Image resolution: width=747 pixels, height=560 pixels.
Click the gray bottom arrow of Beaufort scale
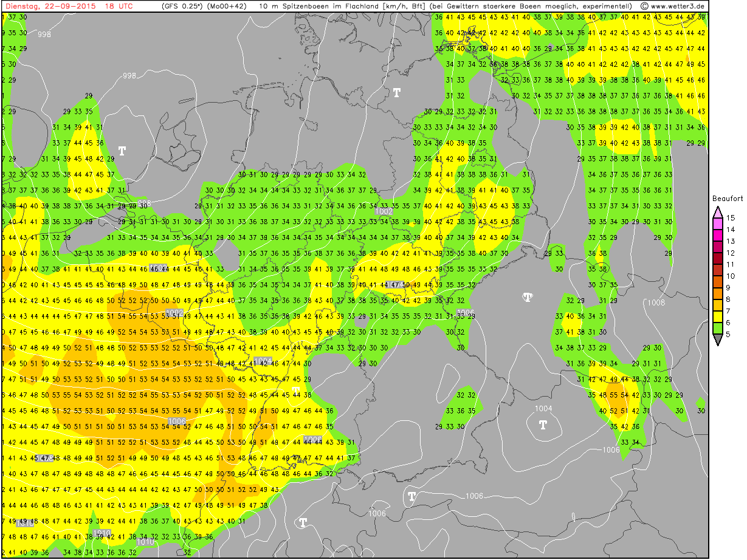[717, 341]
